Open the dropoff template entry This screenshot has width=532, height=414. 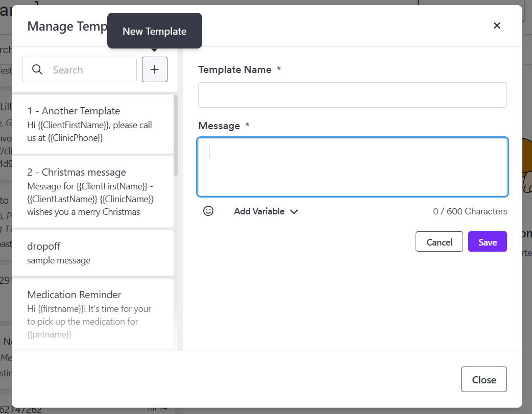click(x=92, y=253)
